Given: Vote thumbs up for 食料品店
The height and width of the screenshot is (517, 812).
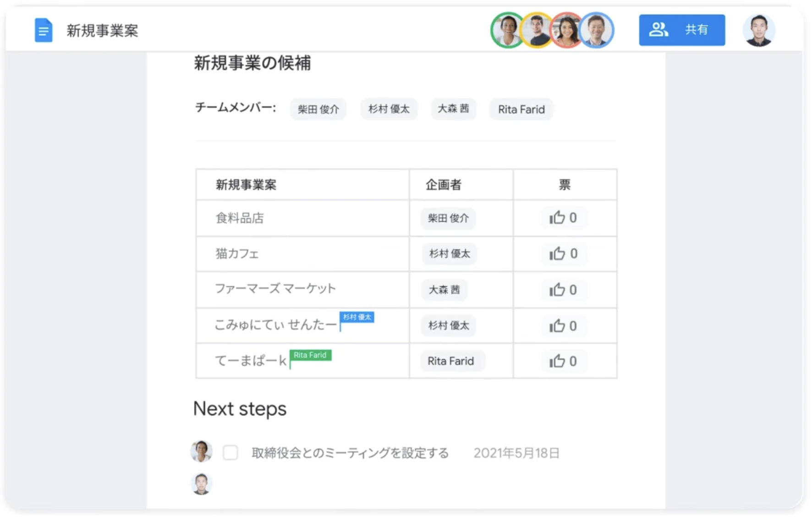Looking at the screenshot, I should (564, 218).
